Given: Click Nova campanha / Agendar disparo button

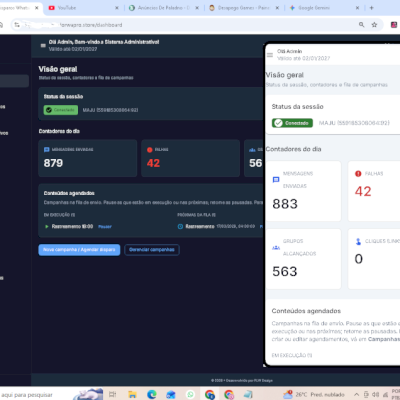Looking at the screenshot, I should [79, 250].
